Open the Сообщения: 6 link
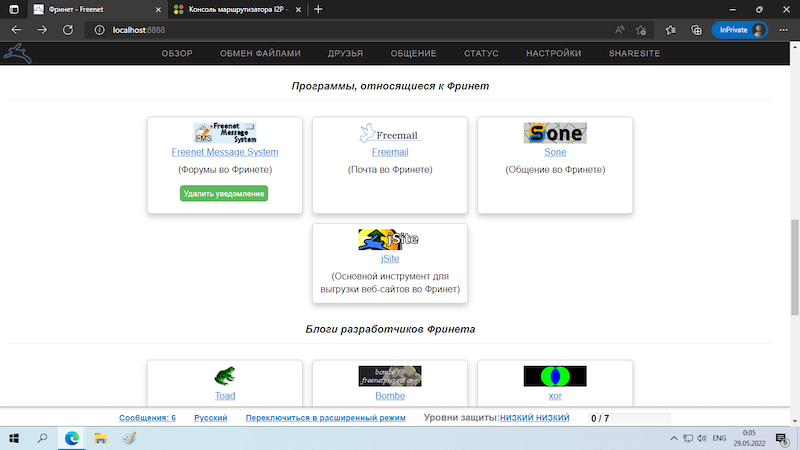Screen dimensions: 800x450 coord(147,418)
